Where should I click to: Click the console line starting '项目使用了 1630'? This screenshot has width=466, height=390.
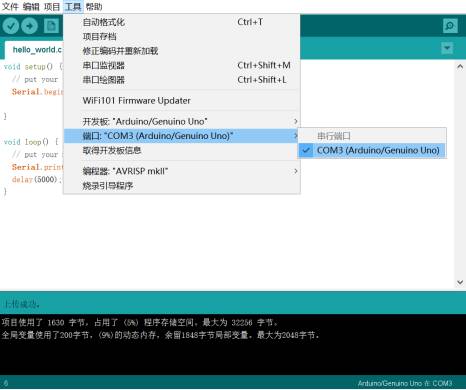(x=140, y=322)
